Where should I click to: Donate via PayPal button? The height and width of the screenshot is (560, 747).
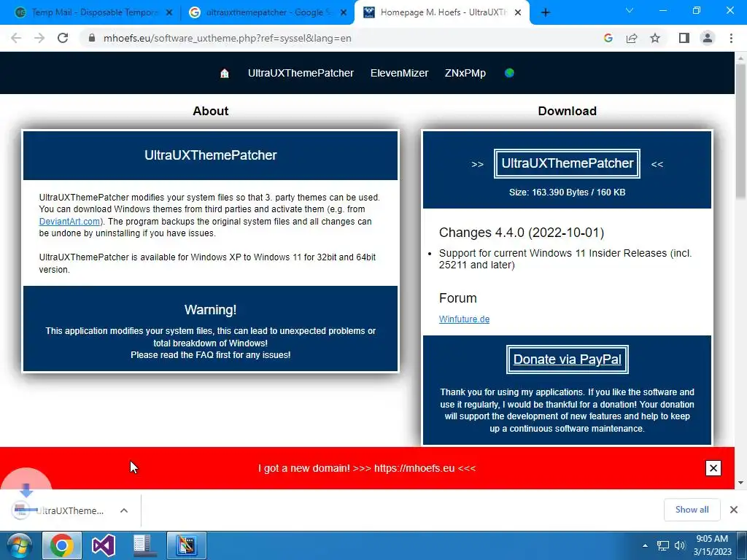click(x=567, y=359)
